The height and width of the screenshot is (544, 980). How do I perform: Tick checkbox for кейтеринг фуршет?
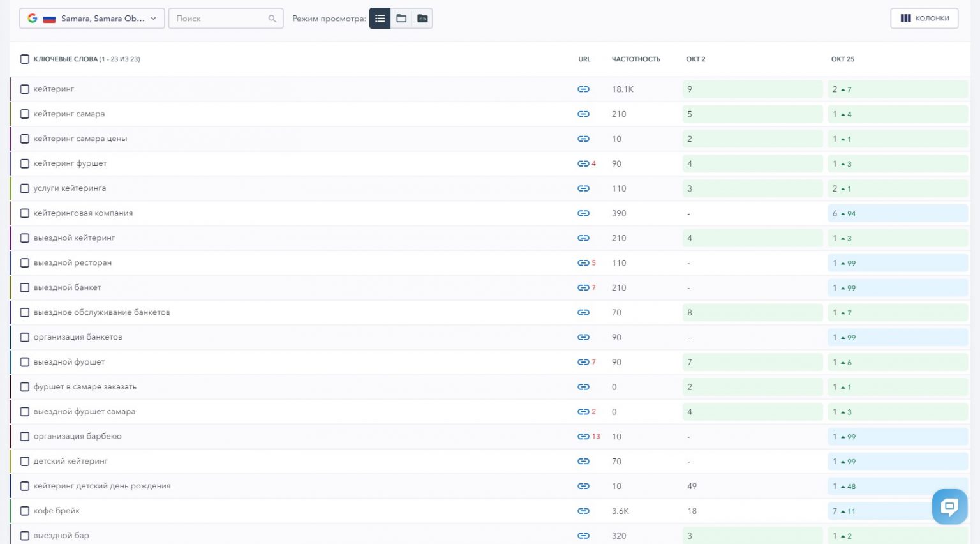pyautogui.click(x=25, y=163)
